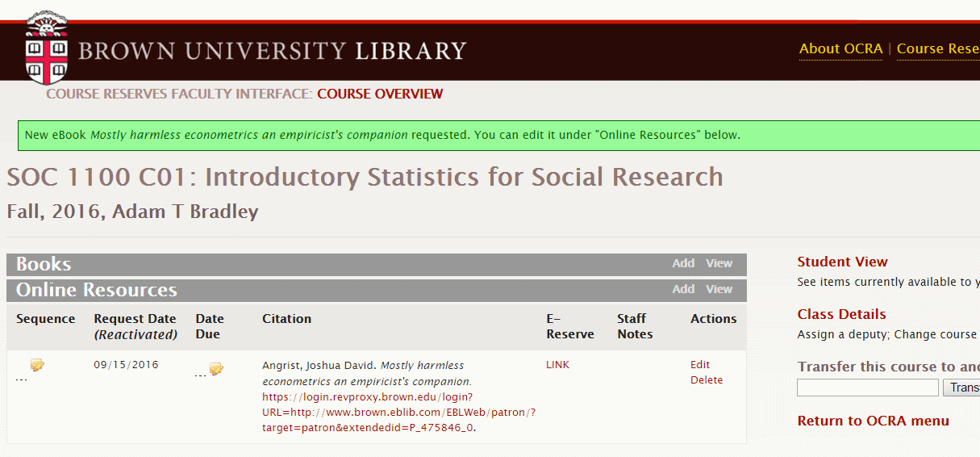The width and height of the screenshot is (980, 457).
Task: Click the transfer course text field
Action: click(868, 388)
